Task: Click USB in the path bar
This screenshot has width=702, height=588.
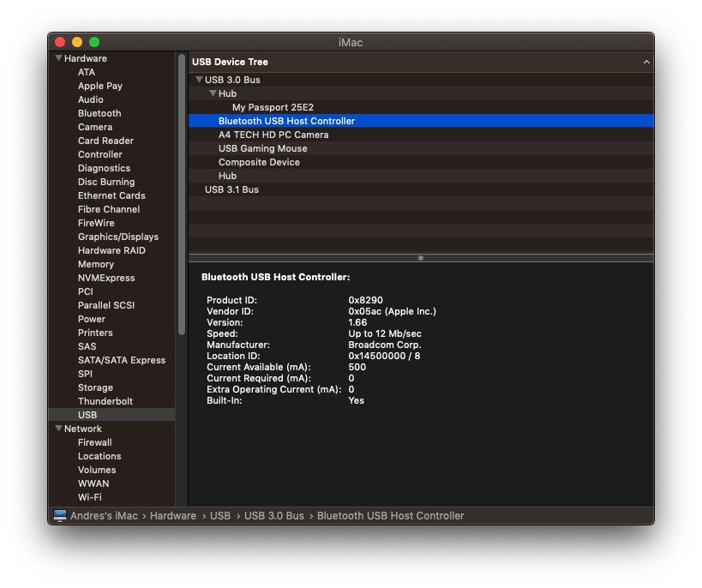Action: pyautogui.click(x=220, y=516)
